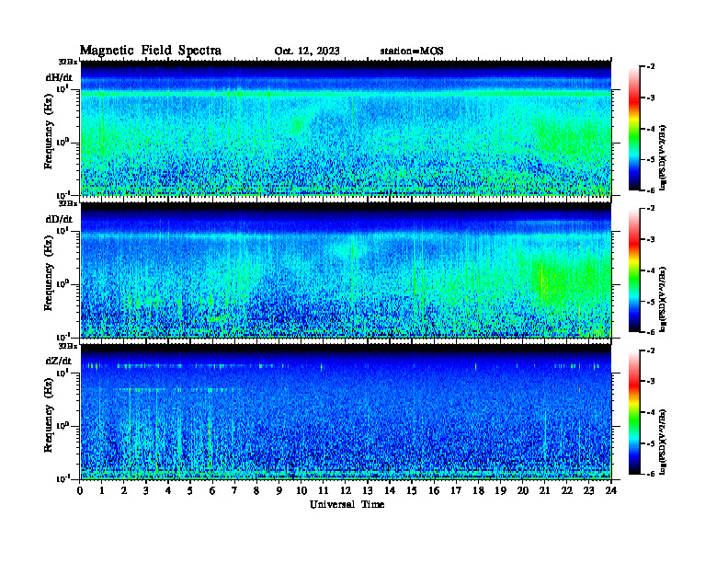Screen dimensions: 728x563
Task: Select the dD/dt panel label
Action: pyautogui.click(x=59, y=219)
